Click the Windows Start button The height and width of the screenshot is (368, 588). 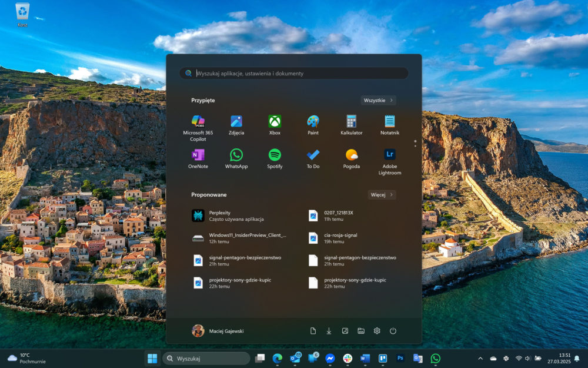(152, 359)
